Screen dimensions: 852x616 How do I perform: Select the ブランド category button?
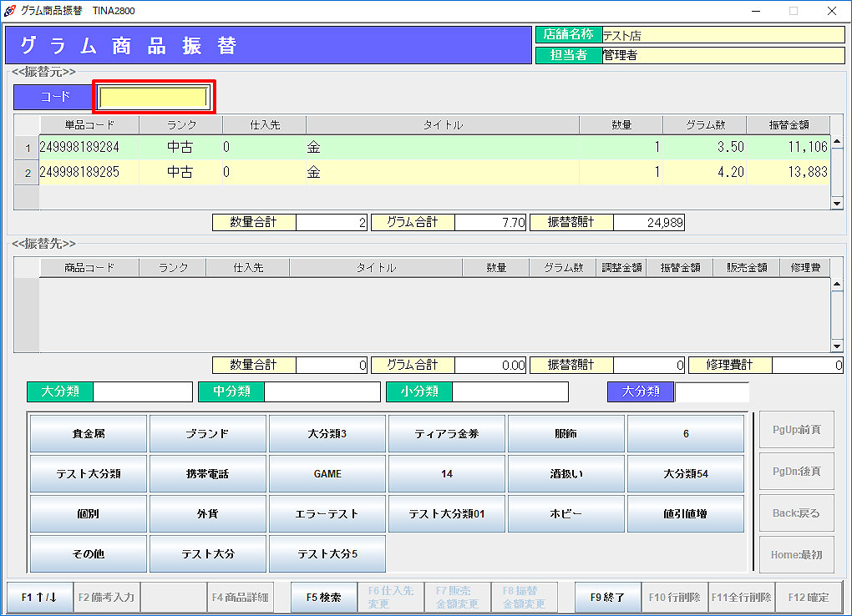pyautogui.click(x=207, y=434)
